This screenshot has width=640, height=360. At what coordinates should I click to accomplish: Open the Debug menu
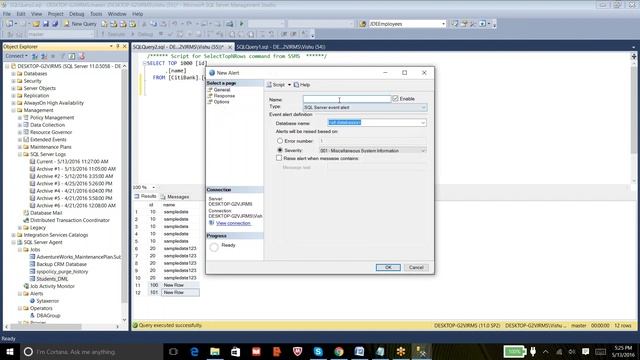(76, 14)
